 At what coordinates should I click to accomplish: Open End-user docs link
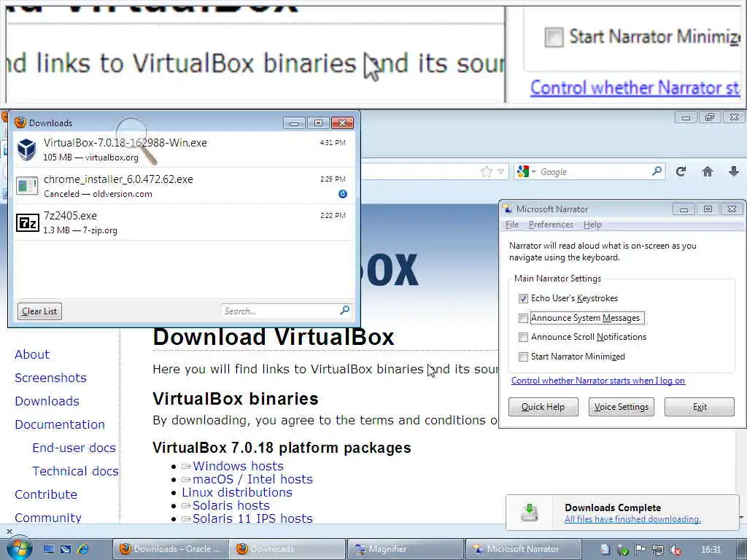[74, 448]
